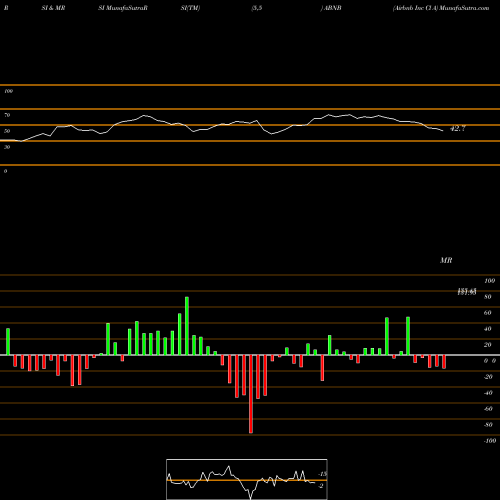The height and width of the screenshot is (500, 500).
Task: Click the last red bar on the right
Action: coord(444,362)
